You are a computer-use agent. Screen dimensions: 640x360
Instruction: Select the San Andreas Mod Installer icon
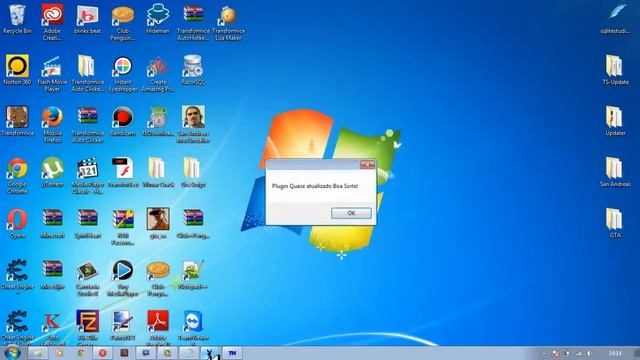[193, 124]
